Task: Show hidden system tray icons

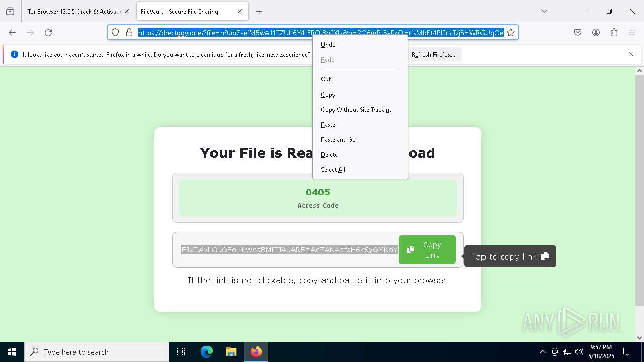Action: 542,352
